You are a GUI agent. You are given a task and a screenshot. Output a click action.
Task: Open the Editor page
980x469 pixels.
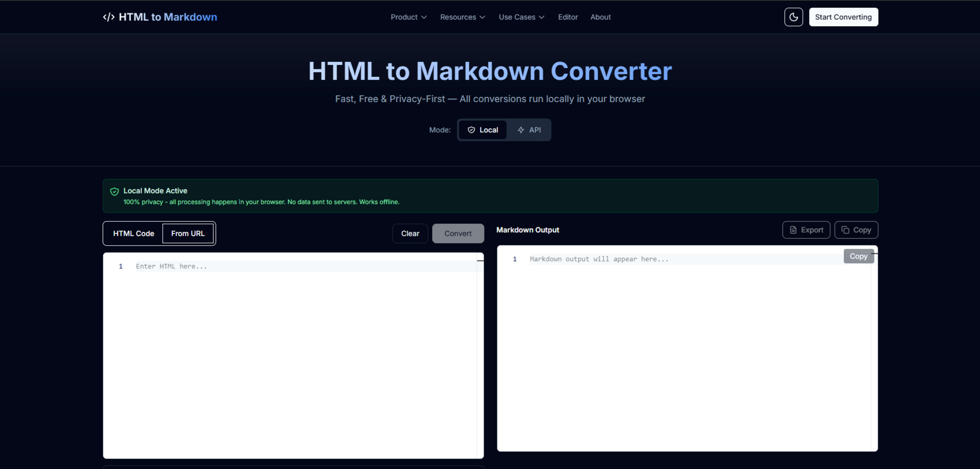coord(568,17)
